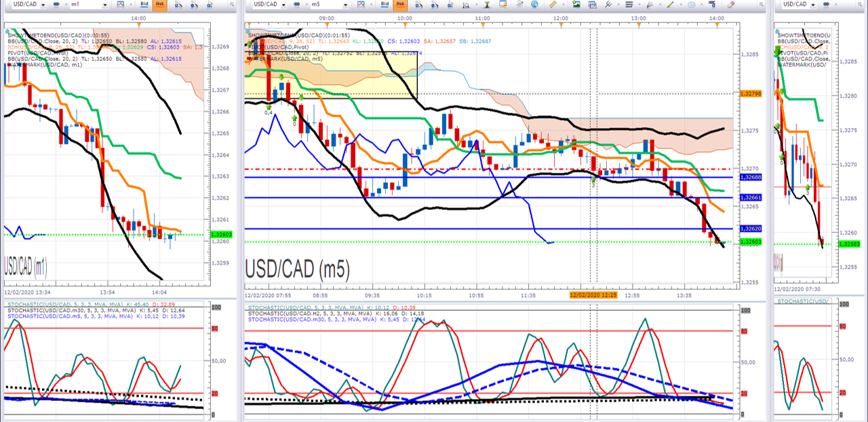Open toolbar overflow options in m1 chart
Screen dimensions: 868x422
click(232, 5)
